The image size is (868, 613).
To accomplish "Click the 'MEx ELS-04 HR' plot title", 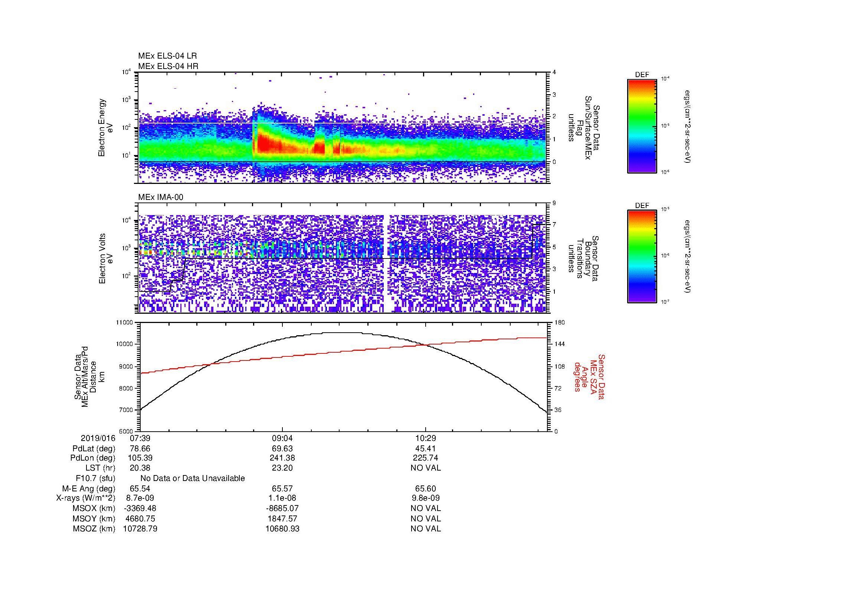I will tap(168, 66).
